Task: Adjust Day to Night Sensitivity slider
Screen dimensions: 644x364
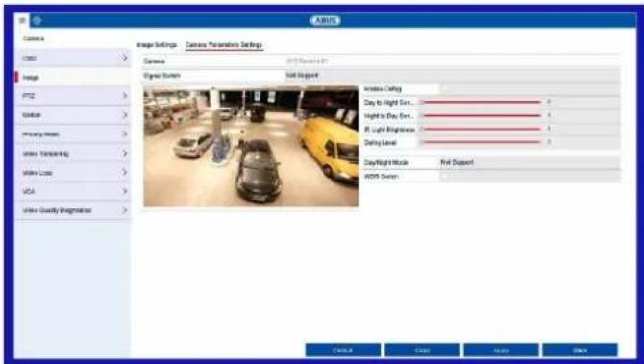Action: coord(483,102)
